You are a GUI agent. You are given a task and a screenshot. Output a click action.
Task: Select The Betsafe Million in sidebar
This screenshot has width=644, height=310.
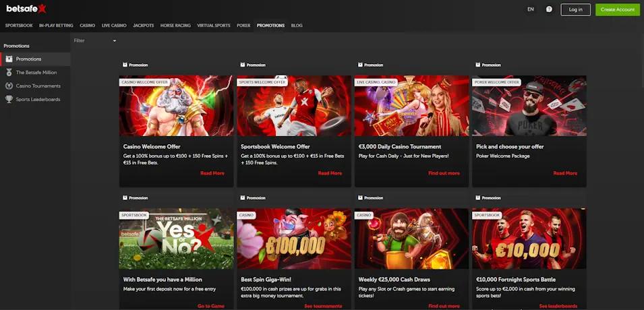tap(36, 73)
